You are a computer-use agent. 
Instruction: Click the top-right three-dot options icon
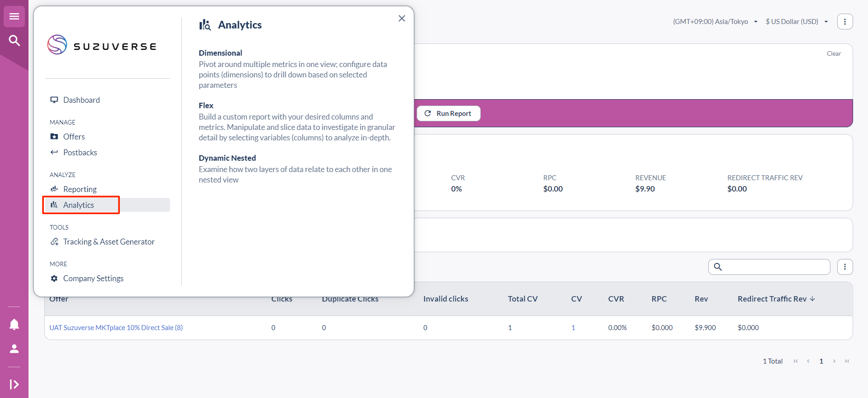[x=844, y=22]
